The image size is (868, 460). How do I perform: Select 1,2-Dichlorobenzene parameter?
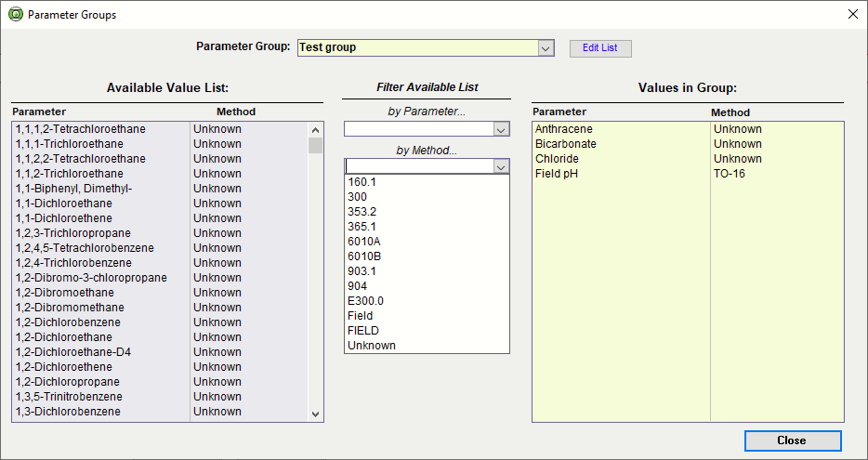coord(160,322)
